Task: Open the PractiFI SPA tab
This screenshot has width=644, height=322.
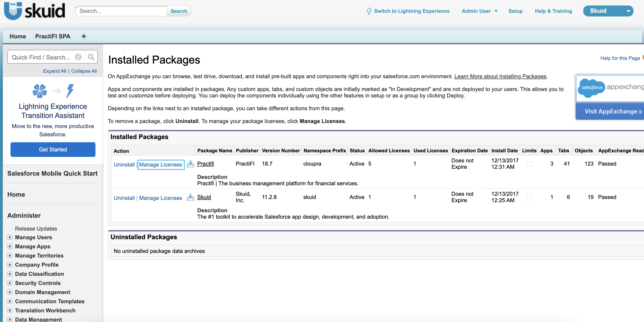Action: point(53,36)
